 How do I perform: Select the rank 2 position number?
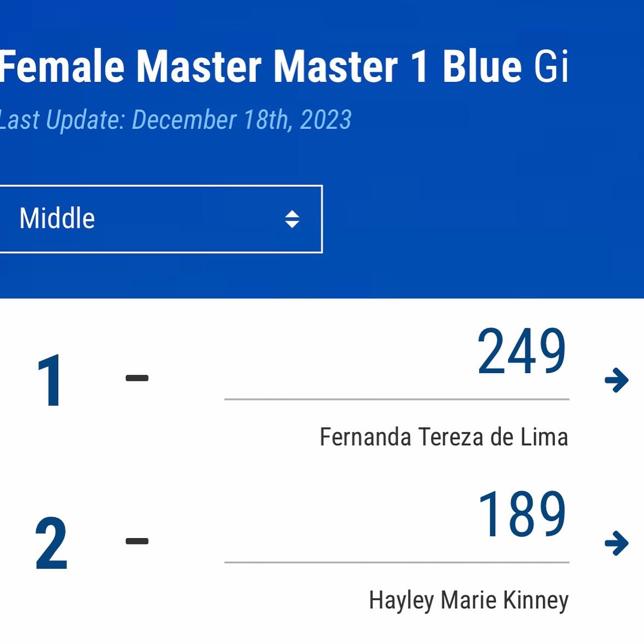coord(51,544)
